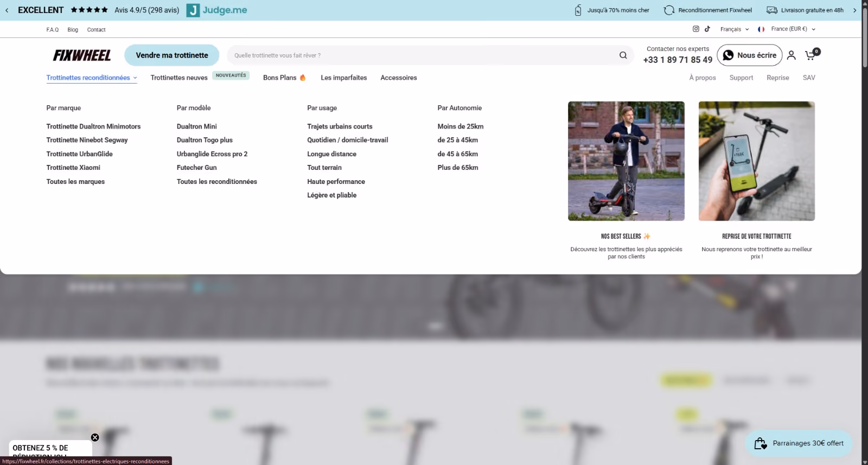
Task: Click the Nous écrire button
Action: 750,55
